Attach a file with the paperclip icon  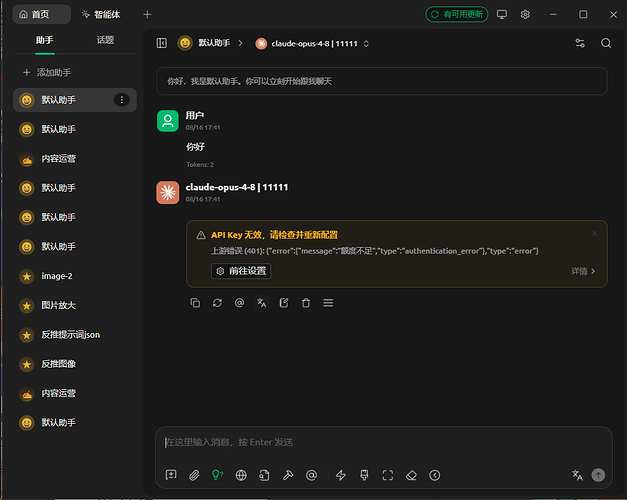194,475
